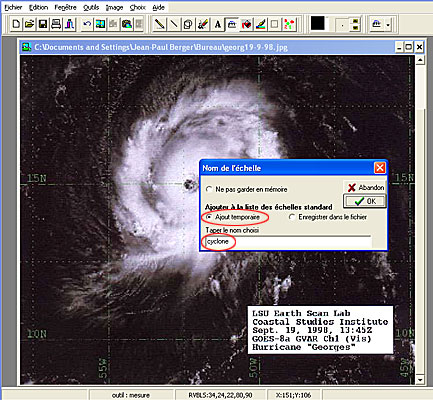Open the Edition menu
The image size is (433, 400).
coord(38,7)
